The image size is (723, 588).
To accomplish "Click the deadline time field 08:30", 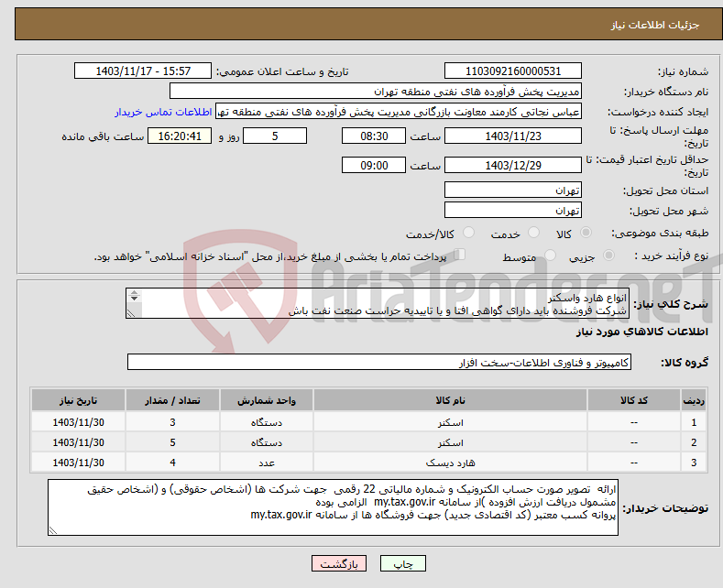I will (374, 136).
